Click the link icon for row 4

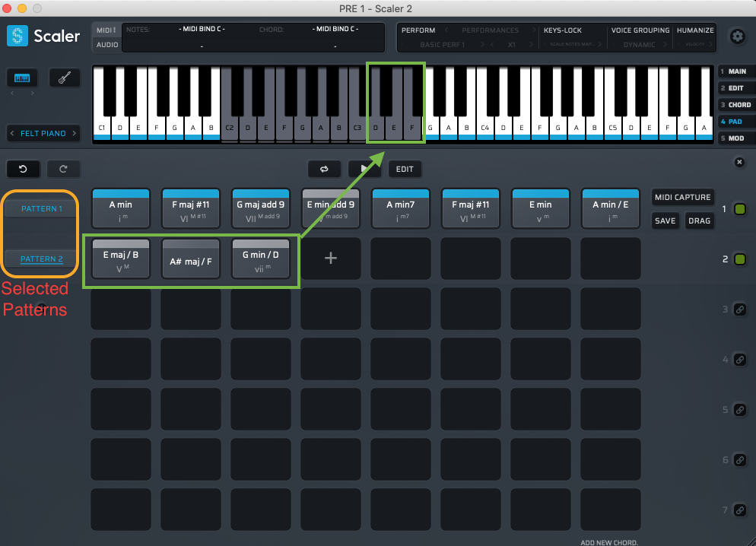[x=739, y=360]
